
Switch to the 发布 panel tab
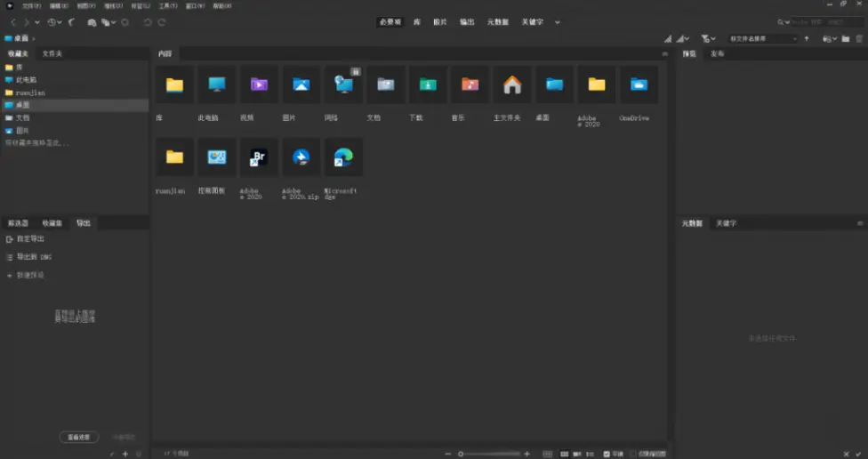[718, 53]
